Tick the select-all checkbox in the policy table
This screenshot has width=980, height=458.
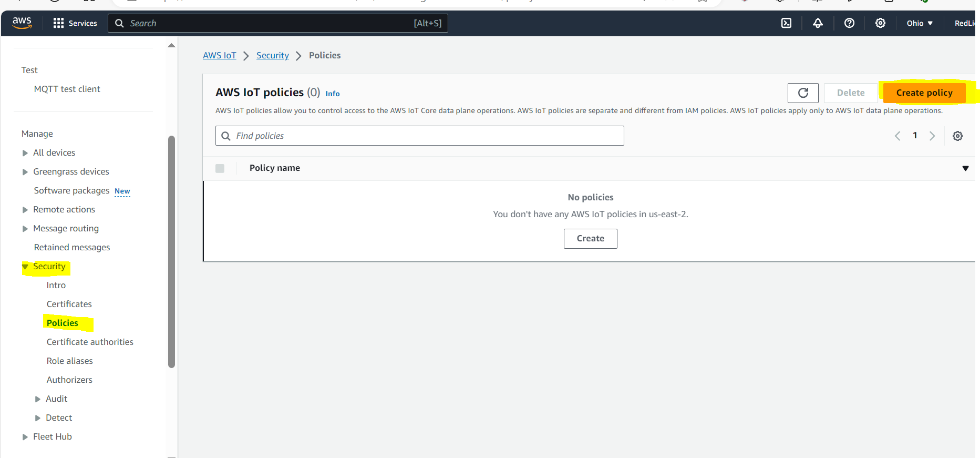220,168
